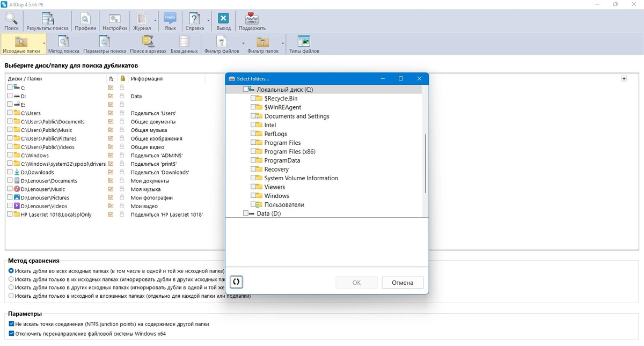Screen dimensions: 644x346
Task: Switch to the Метод поиска tab
Action: click(x=63, y=45)
